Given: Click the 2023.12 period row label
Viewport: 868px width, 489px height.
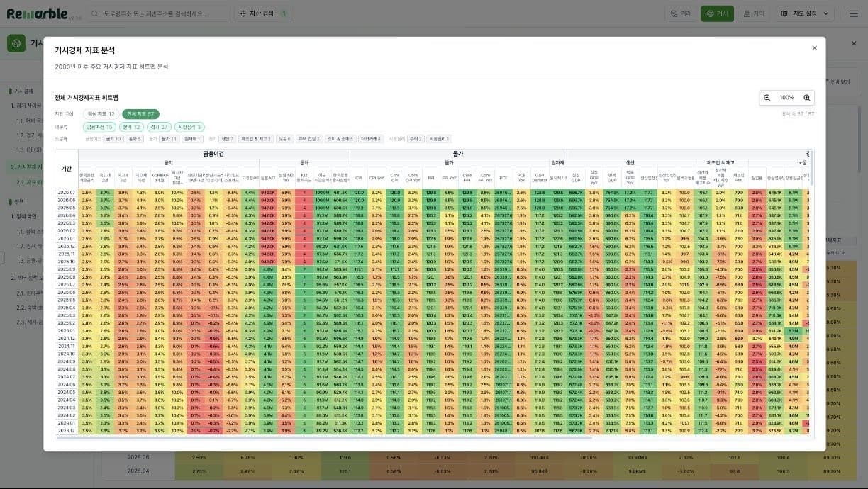Looking at the screenshot, I should pos(67,430).
